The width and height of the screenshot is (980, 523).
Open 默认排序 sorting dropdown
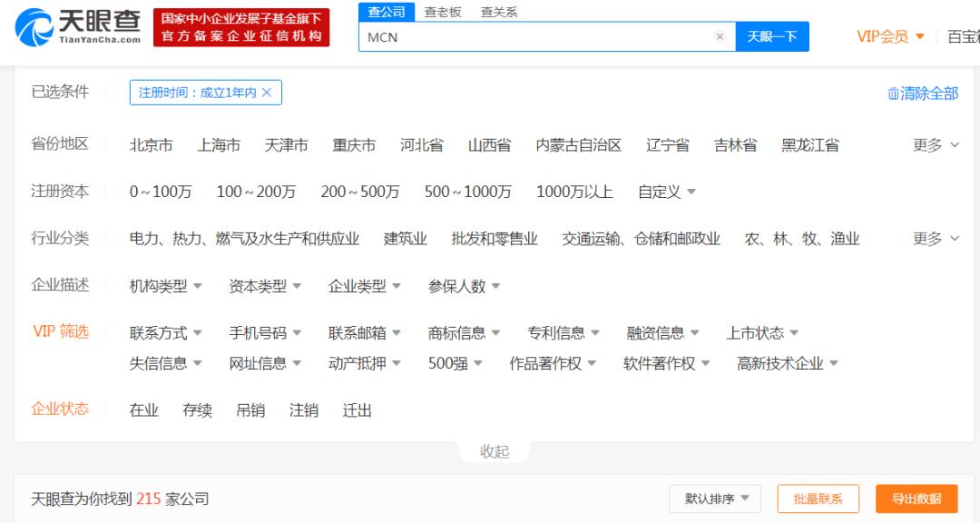[715, 498]
